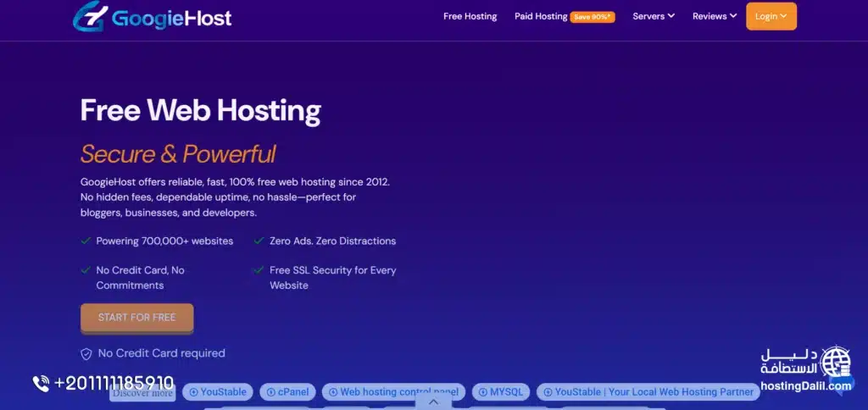Click Free SSL Security for Every Website text
868x410 pixels.
(x=332, y=278)
